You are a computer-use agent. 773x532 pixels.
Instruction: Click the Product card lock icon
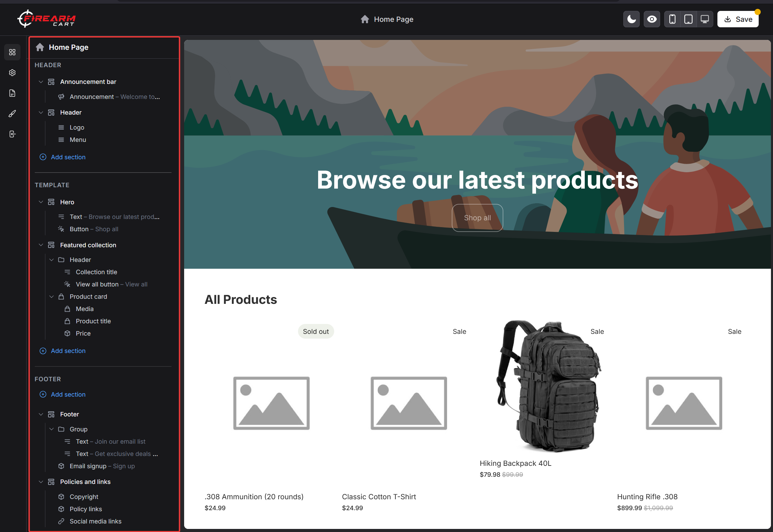(61, 297)
